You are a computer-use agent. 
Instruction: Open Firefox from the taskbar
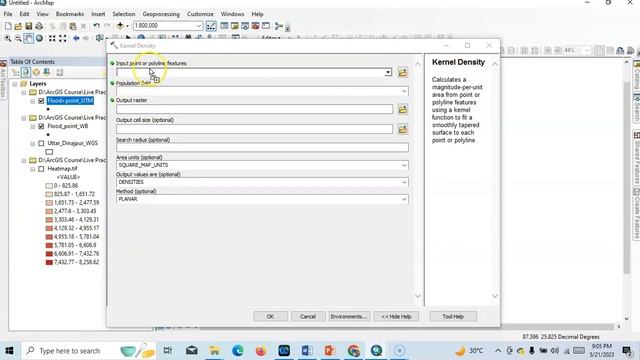point(260,351)
